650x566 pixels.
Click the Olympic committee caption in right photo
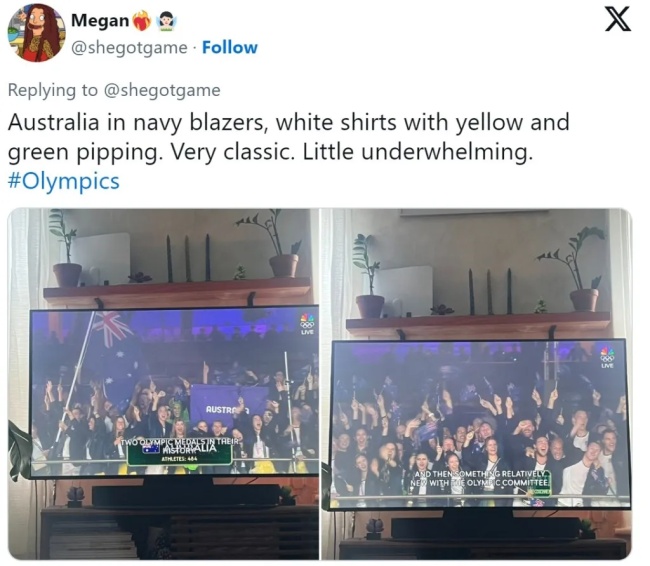tap(480, 479)
